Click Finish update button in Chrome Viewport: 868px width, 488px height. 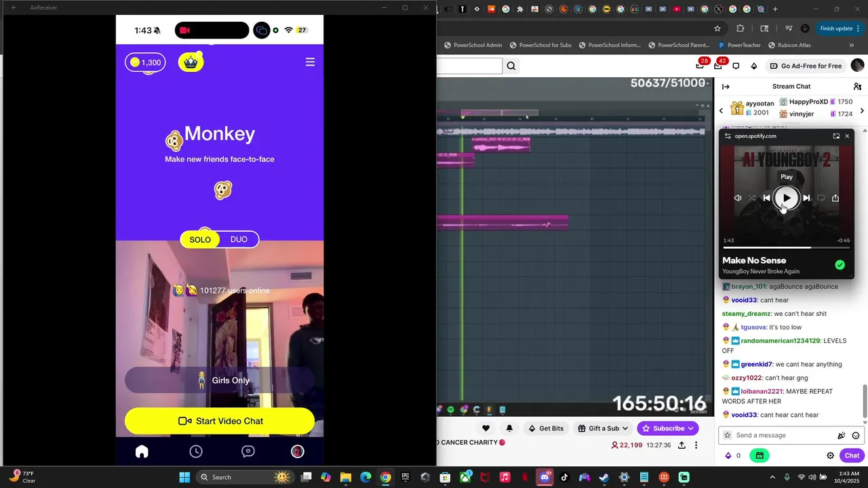point(839,28)
